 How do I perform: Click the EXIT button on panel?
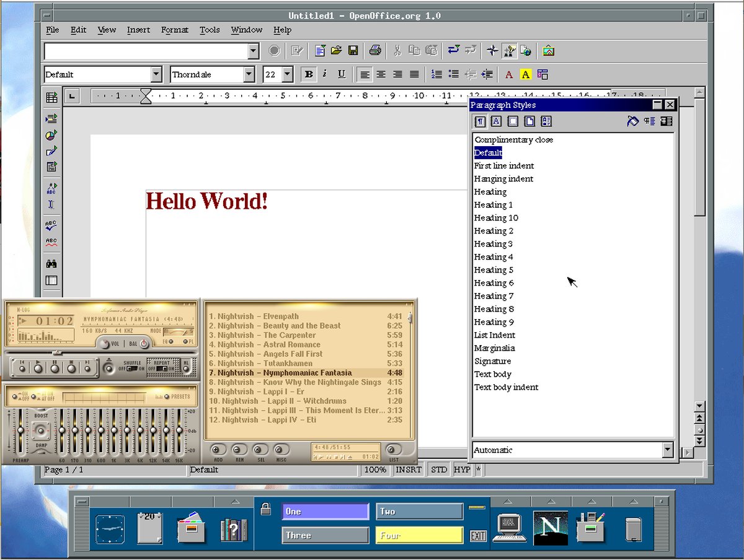pos(477,536)
